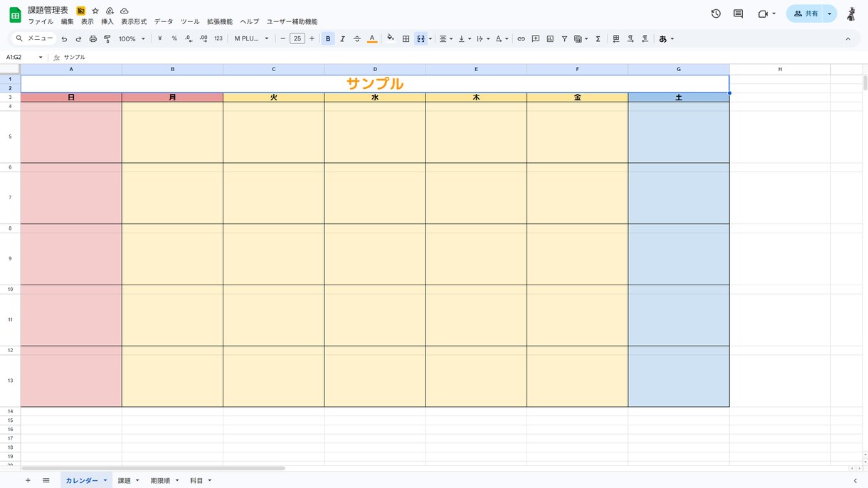Toggle bold formatting
This screenshot has height=488, width=868.
(328, 39)
